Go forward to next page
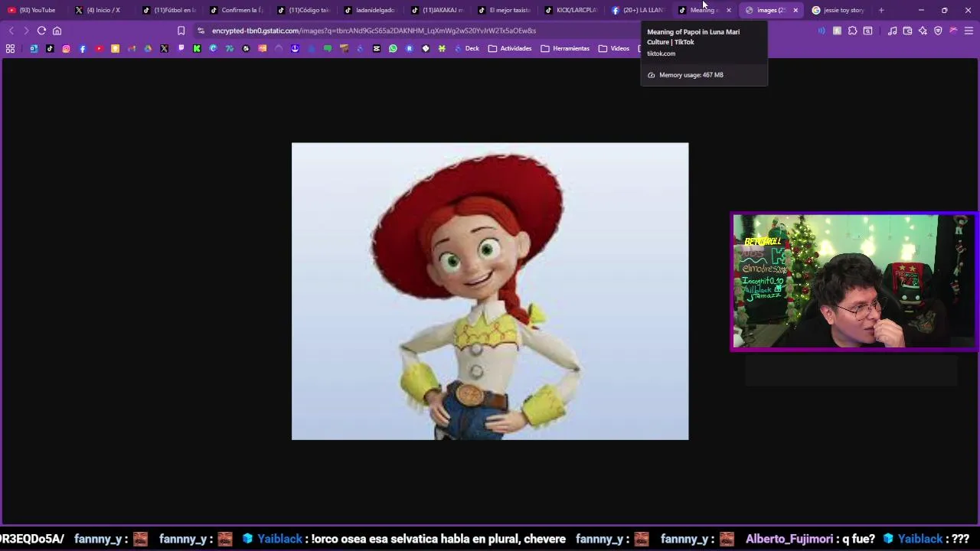Image resolution: width=980 pixels, height=551 pixels. click(x=26, y=31)
